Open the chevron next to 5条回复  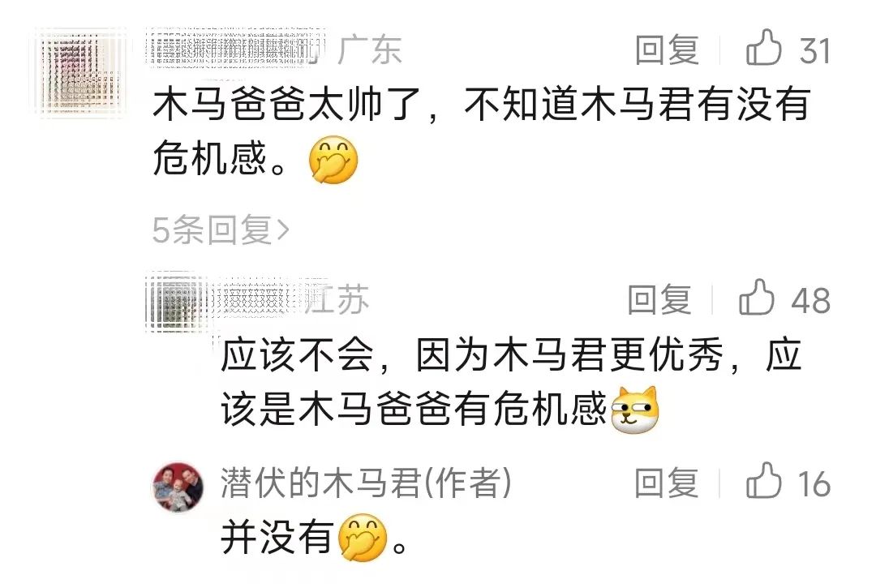click(283, 230)
